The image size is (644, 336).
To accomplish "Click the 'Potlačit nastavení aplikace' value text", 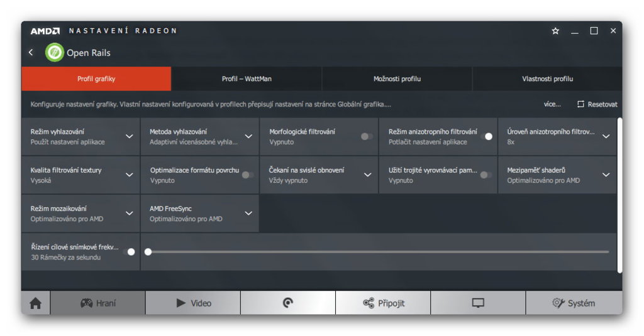I will (x=428, y=142).
